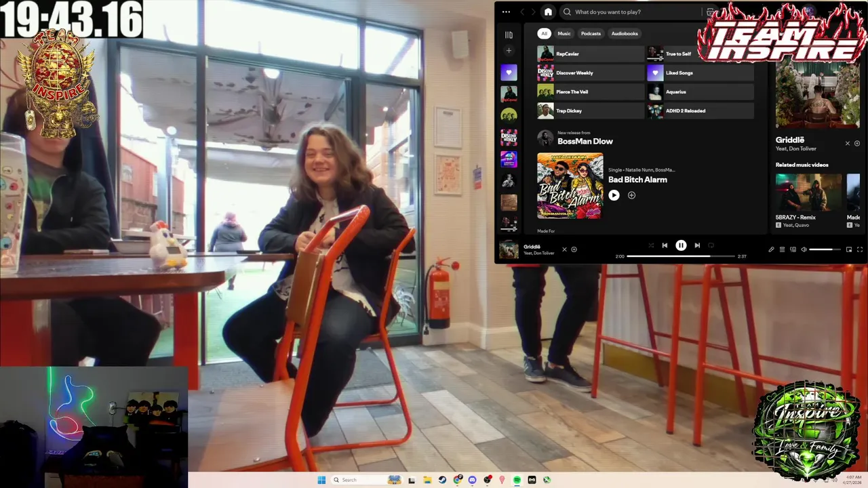Open Griddlë album art in player bar
868x488 pixels.
pos(509,249)
